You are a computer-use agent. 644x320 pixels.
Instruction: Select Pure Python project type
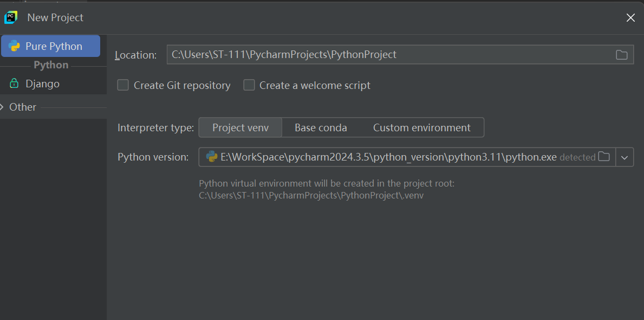click(x=50, y=46)
